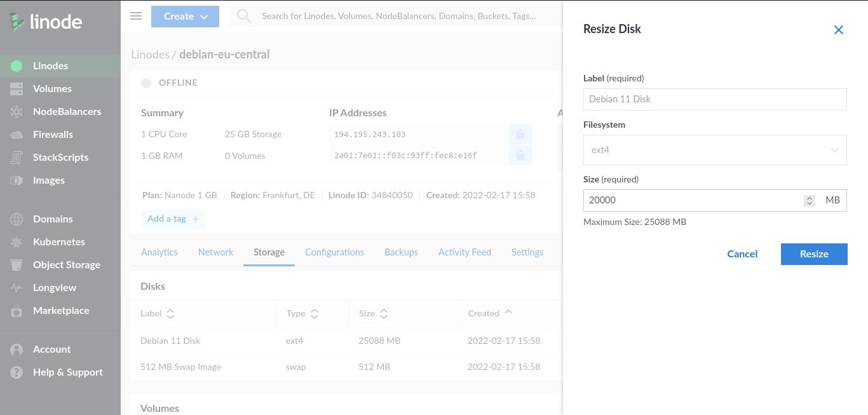The width and height of the screenshot is (868, 415).
Task: Sort disks by Size column
Action: (x=373, y=313)
